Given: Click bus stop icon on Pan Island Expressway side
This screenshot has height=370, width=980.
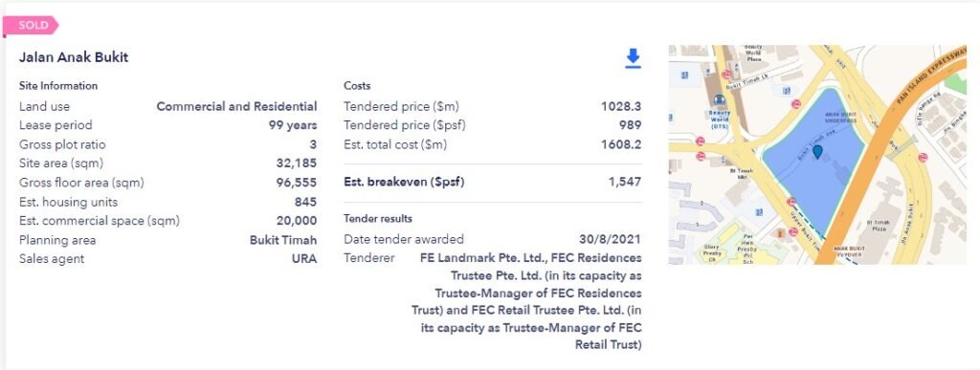Looking at the screenshot, I should point(924,157).
